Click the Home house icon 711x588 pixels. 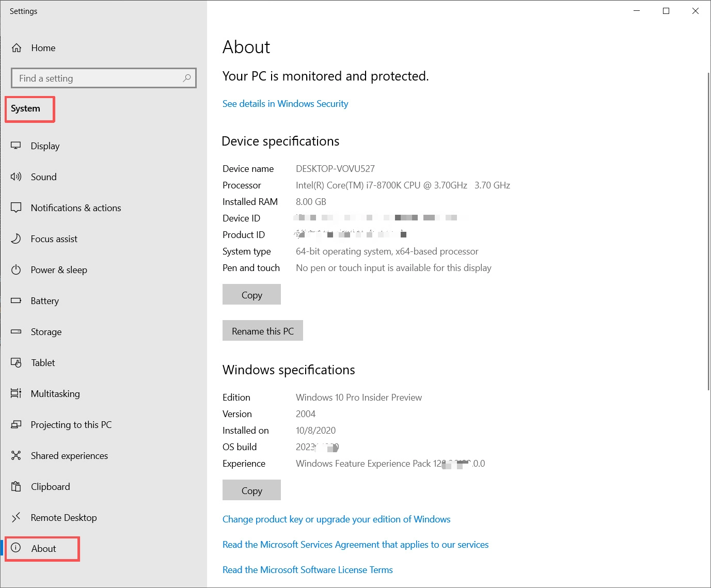pyautogui.click(x=17, y=48)
